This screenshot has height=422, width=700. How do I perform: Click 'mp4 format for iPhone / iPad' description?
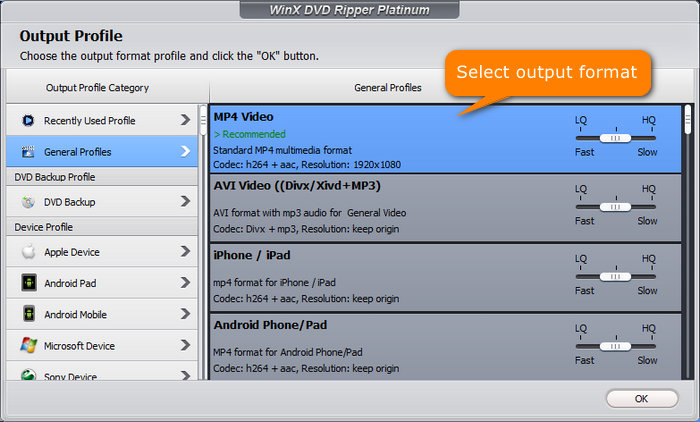pos(274,283)
